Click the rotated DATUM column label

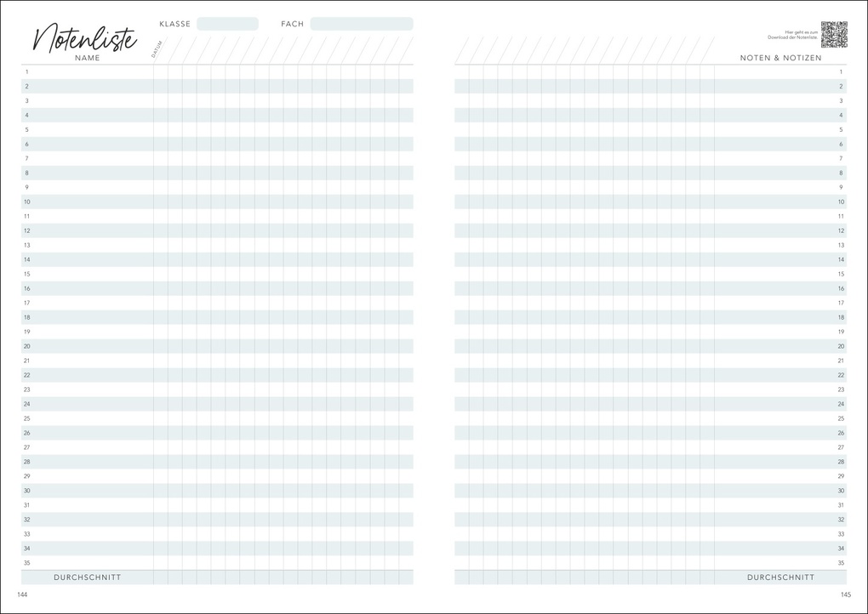click(x=157, y=50)
